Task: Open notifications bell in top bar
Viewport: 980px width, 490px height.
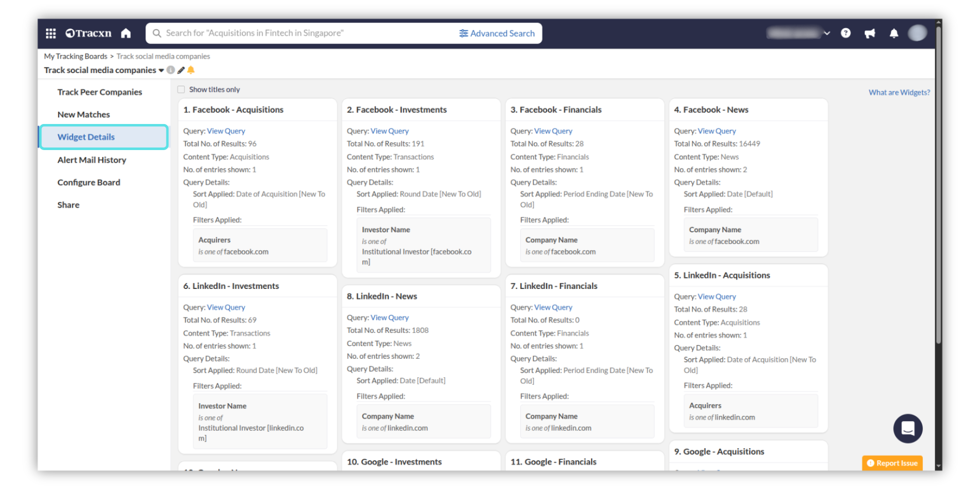Action: click(x=894, y=33)
